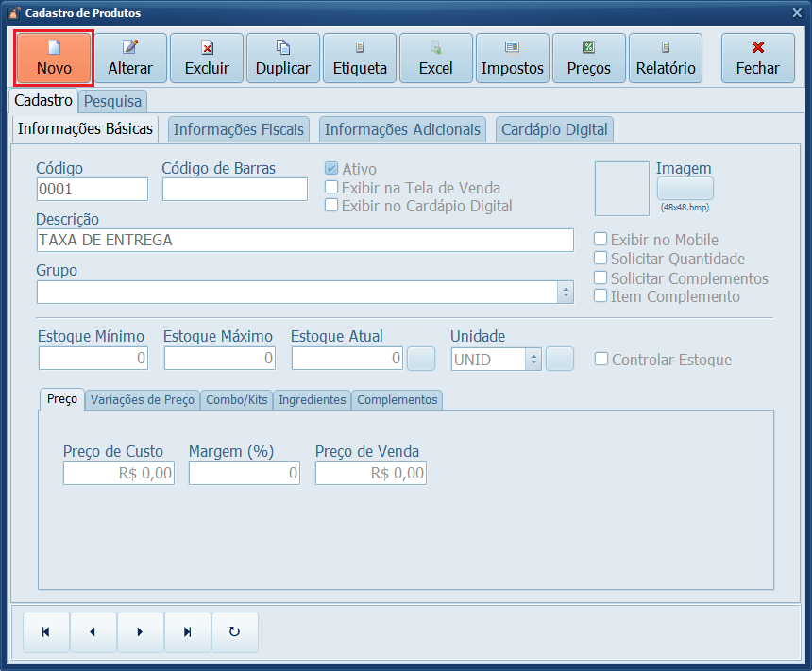Check Solicitar Quantidade option
This screenshot has height=671, width=812.
[601, 259]
